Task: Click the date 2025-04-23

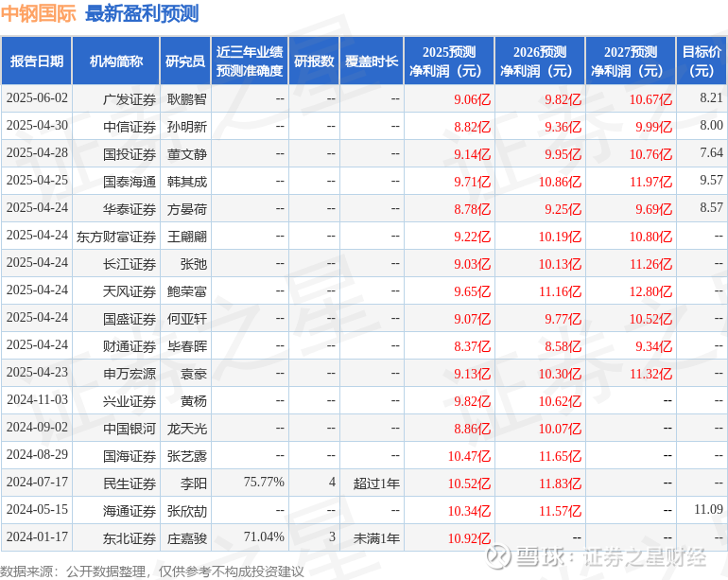Action: coord(37,373)
